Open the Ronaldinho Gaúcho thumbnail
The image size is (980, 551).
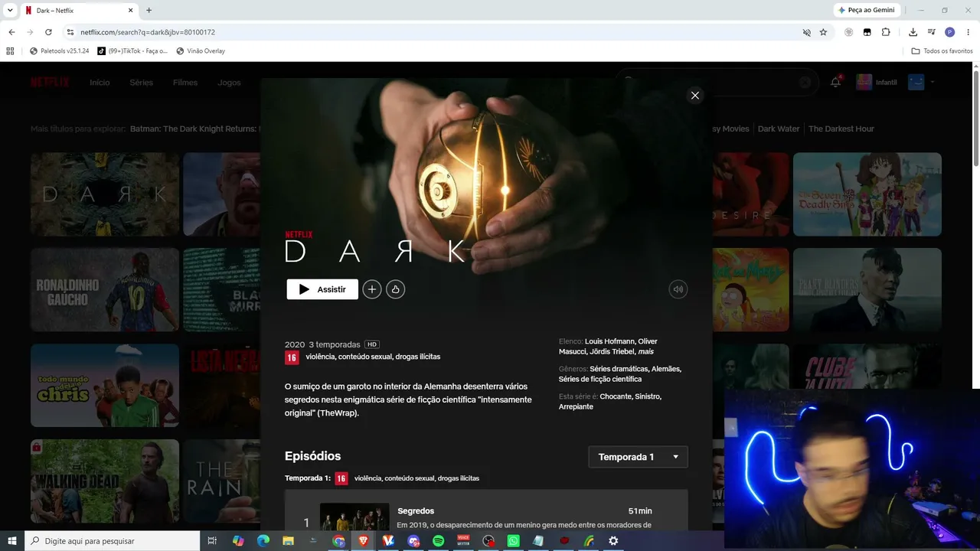[105, 290]
